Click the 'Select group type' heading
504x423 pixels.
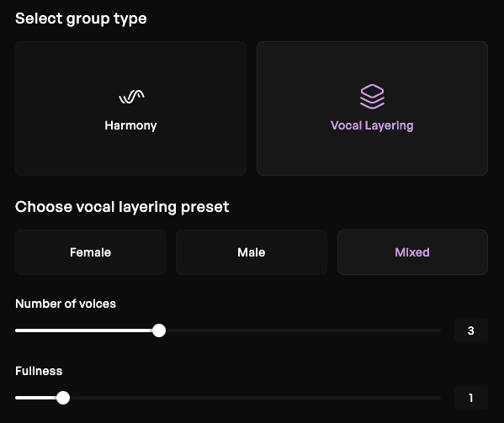(81, 19)
